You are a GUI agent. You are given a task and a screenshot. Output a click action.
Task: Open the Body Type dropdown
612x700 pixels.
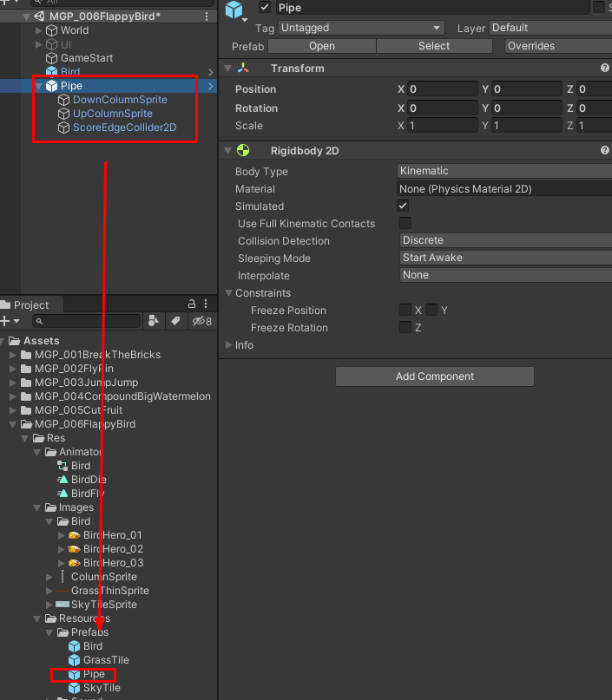(x=504, y=171)
